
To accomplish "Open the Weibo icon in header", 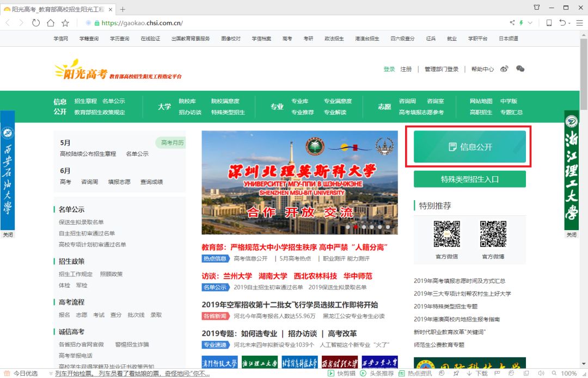I will [x=504, y=69].
